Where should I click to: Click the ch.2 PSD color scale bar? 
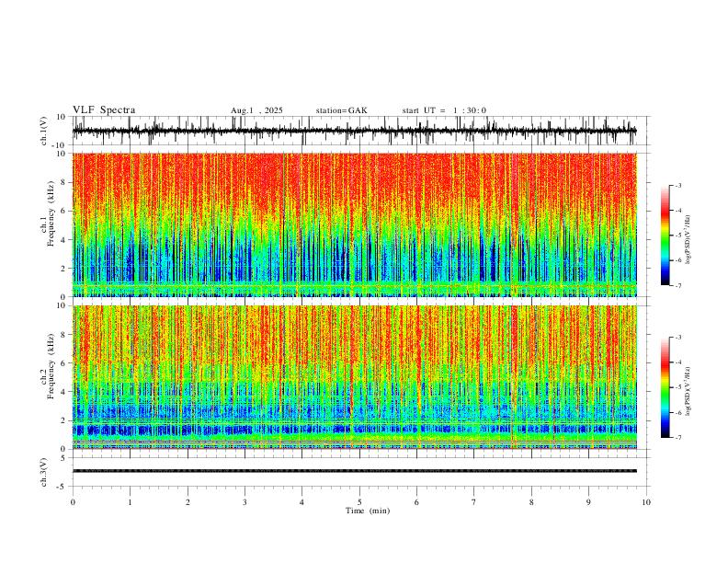pyautogui.click(x=665, y=387)
